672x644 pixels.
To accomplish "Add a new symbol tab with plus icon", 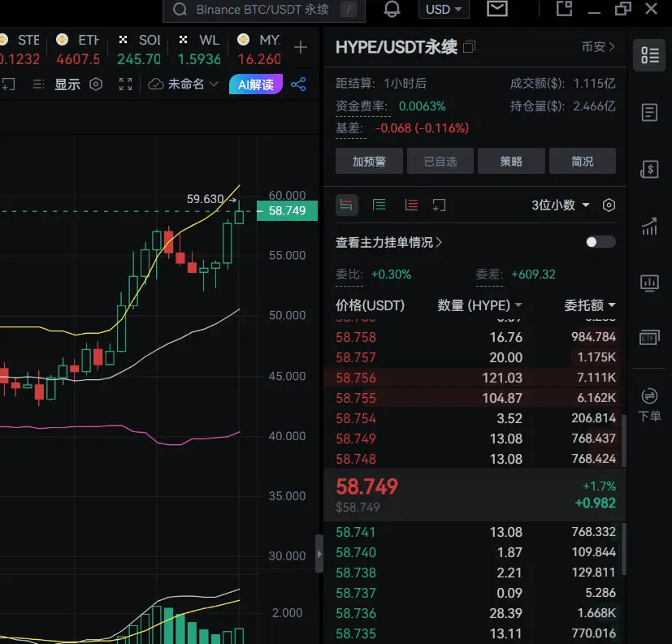I will tap(301, 47).
